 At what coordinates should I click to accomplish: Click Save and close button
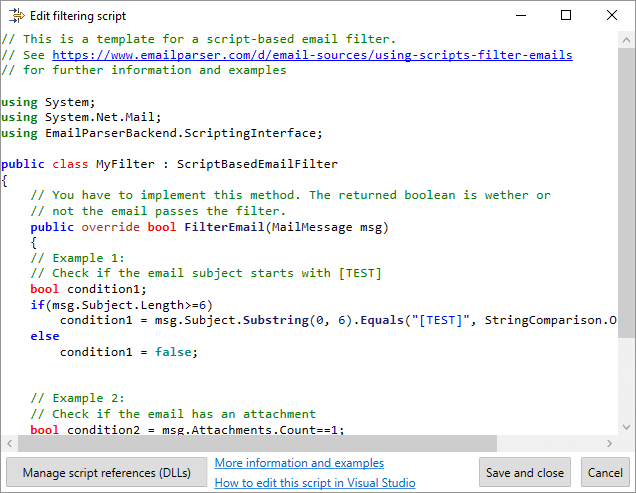click(525, 473)
